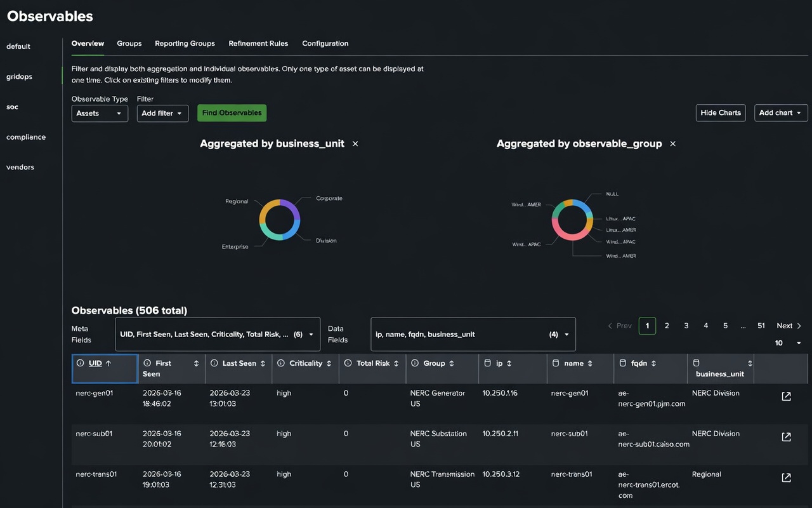
Task: Toggle the UID column sort direction
Action: pos(108,363)
